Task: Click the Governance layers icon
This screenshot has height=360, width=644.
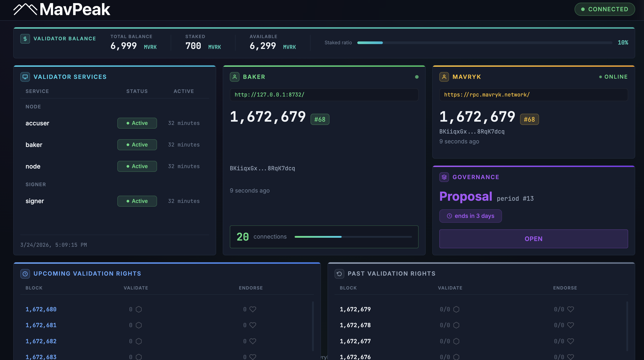Action: [x=444, y=177]
